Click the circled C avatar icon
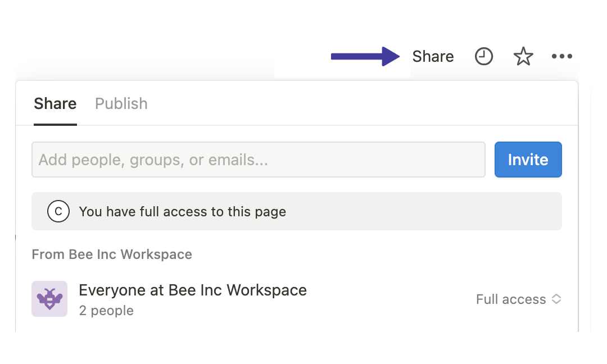 [x=58, y=212]
